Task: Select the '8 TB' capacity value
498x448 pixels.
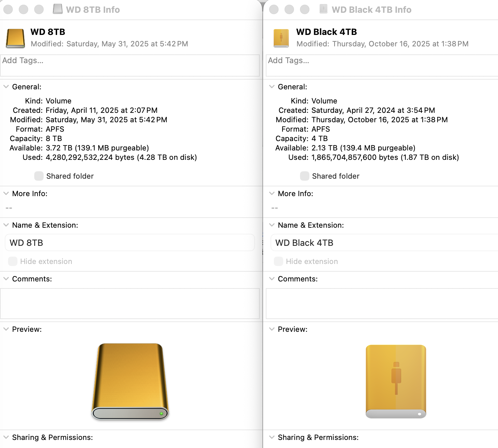Action: click(54, 138)
